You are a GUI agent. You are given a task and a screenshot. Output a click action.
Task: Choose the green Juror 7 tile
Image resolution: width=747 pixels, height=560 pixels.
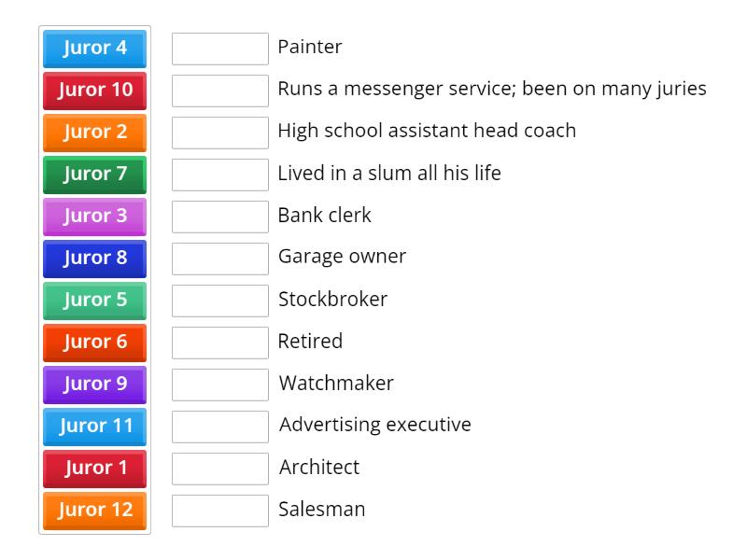[93, 175]
